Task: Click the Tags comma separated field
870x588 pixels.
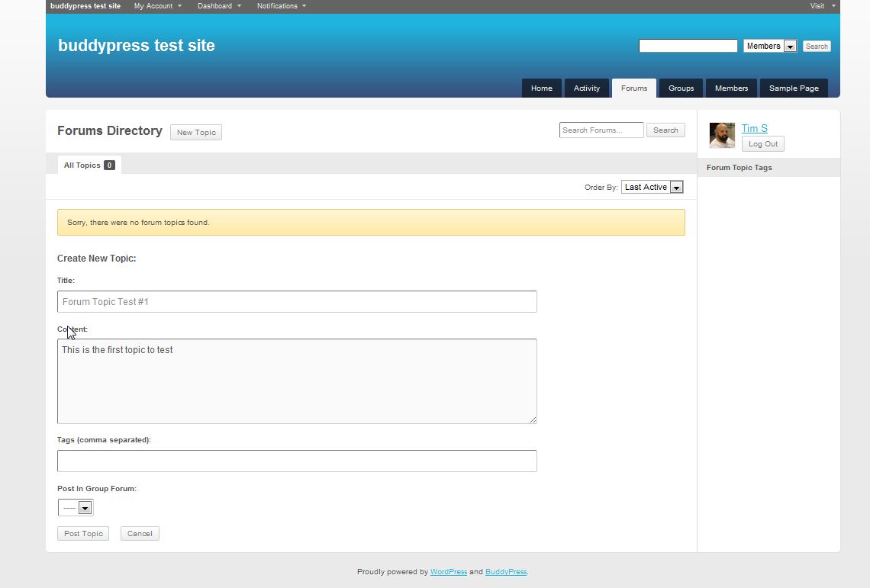Action: pos(297,461)
